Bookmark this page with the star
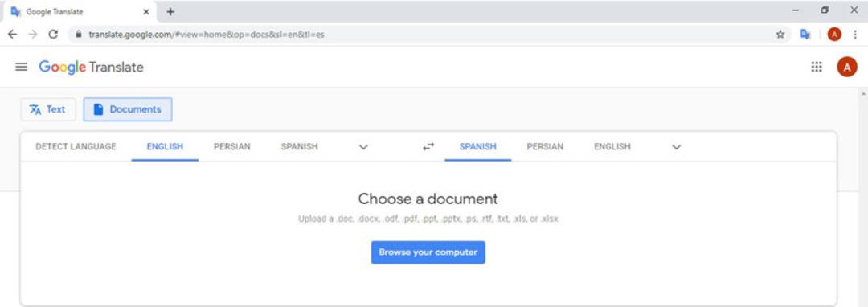 (780, 35)
